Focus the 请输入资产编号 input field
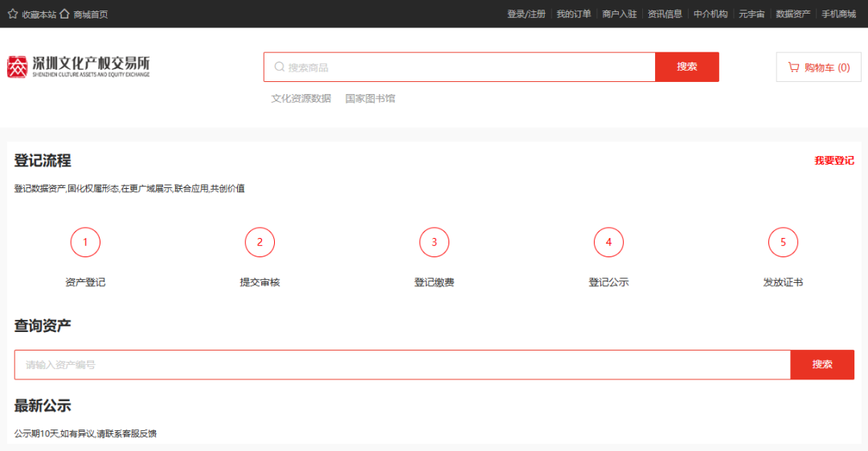 tap(402, 364)
